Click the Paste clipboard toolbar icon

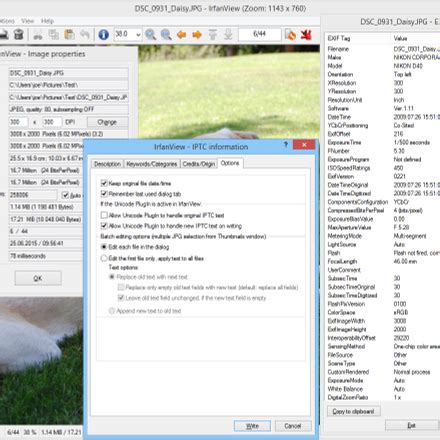(x=69, y=34)
